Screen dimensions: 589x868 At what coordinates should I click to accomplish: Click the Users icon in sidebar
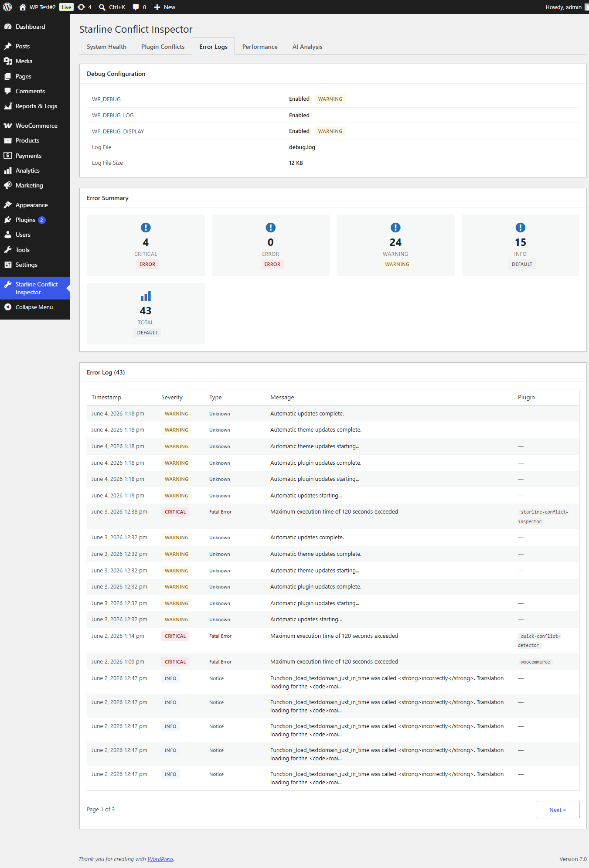click(x=8, y=235)
